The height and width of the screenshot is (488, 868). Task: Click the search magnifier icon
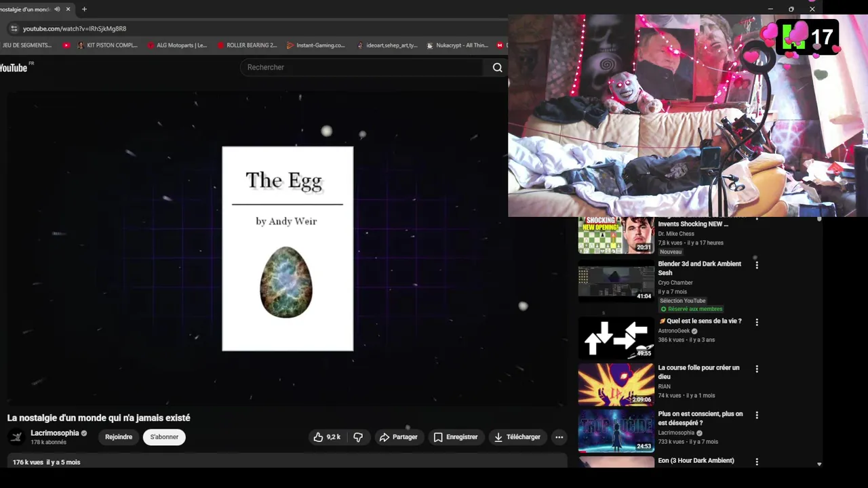(497, 67)
